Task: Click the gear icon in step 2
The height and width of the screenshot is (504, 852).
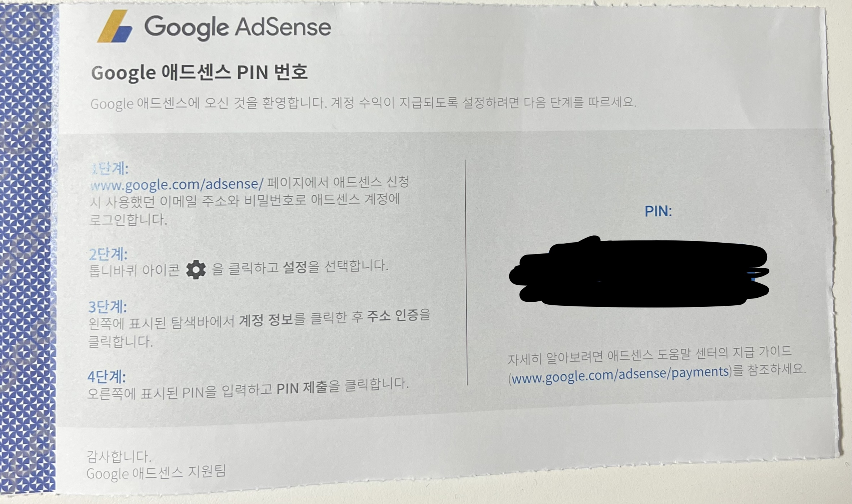Action: pos(196,269)
